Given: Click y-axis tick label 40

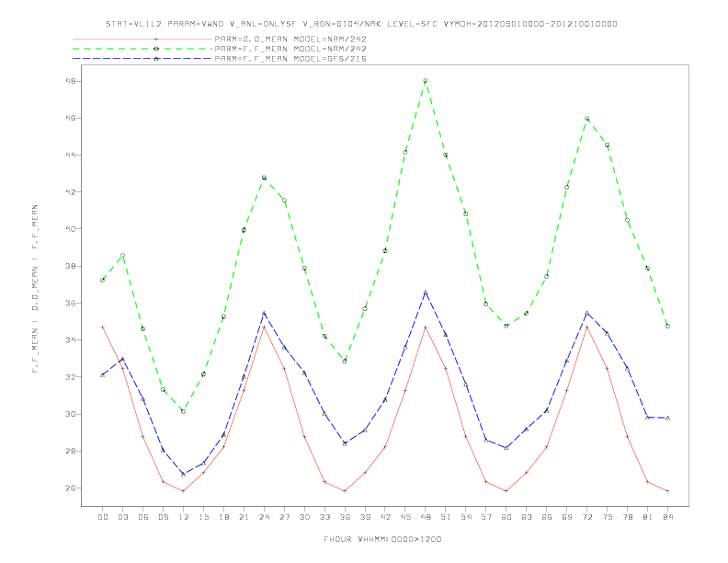Looking at the screenshot, I should click(72, 228).
